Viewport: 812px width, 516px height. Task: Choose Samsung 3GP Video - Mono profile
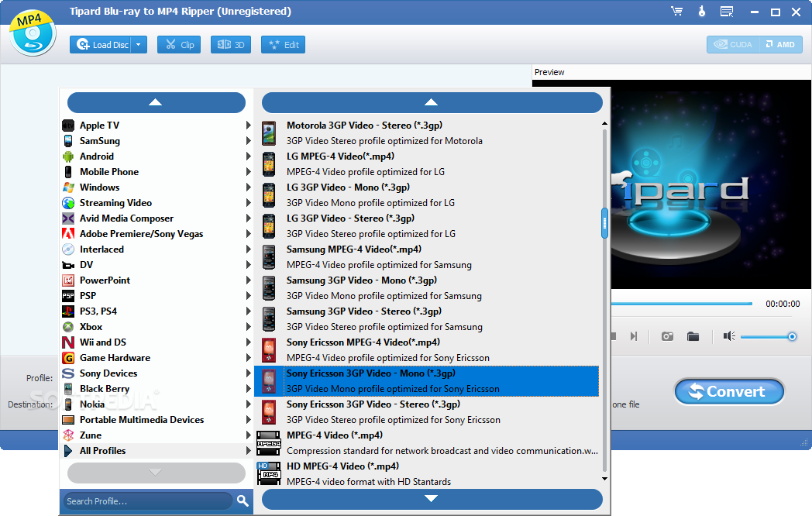pyautogui.click(x=427, y=288)
